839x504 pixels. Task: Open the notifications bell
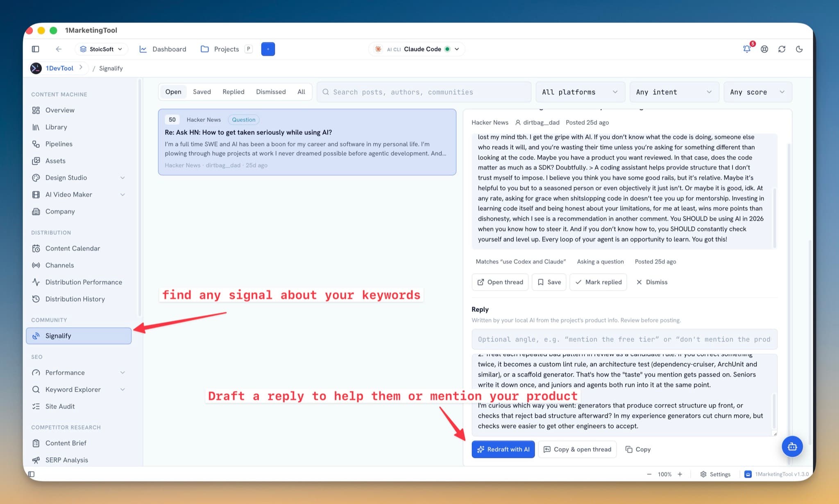coord(747,49)
